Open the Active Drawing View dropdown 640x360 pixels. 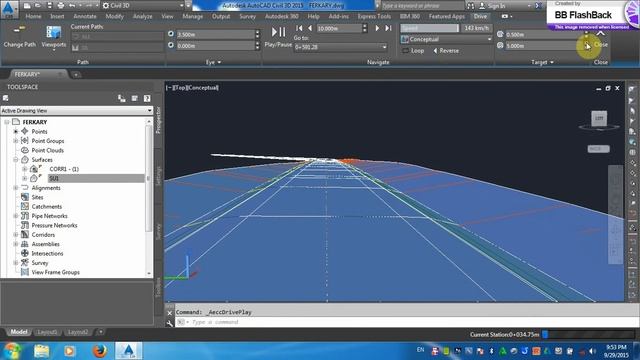[77, 111]
